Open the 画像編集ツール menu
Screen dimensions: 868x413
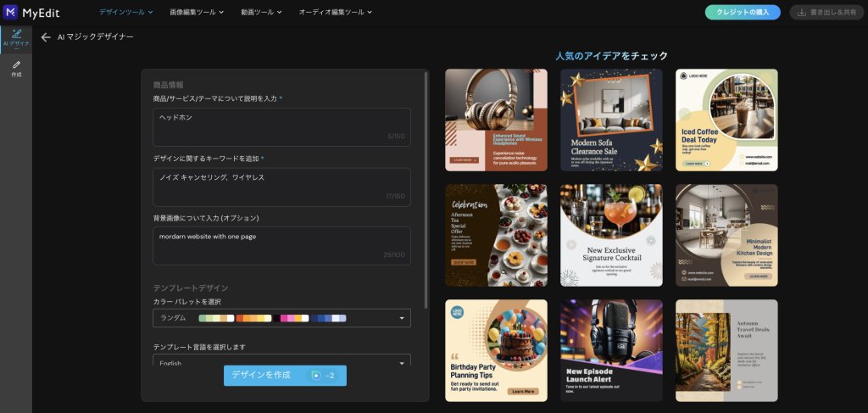(197, 13)
